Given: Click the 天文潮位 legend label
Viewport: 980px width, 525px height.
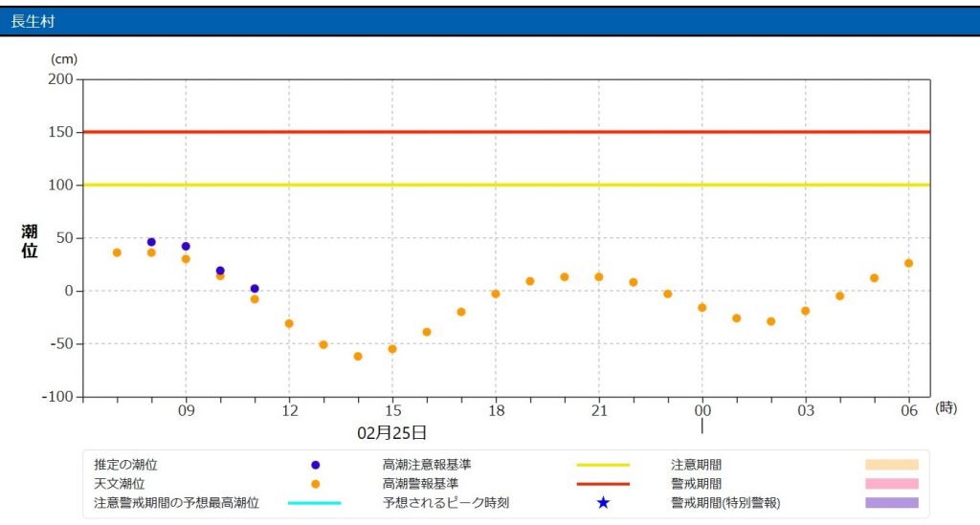Looking at the screenshot, I should (120, 484).
